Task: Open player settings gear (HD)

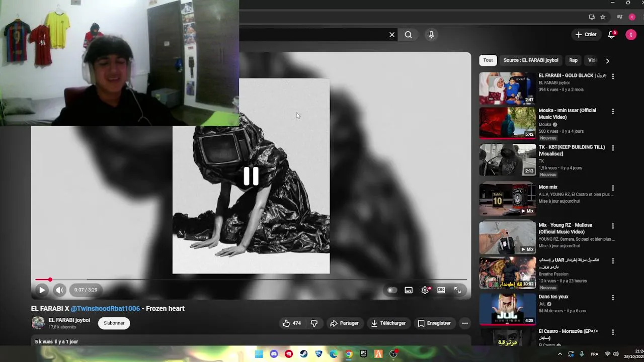Action: [x=425, y=290]
